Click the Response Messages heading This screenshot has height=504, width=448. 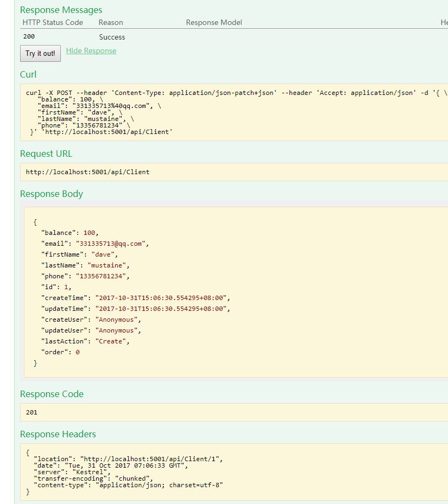pyautogui.click(x=61, y=10)
